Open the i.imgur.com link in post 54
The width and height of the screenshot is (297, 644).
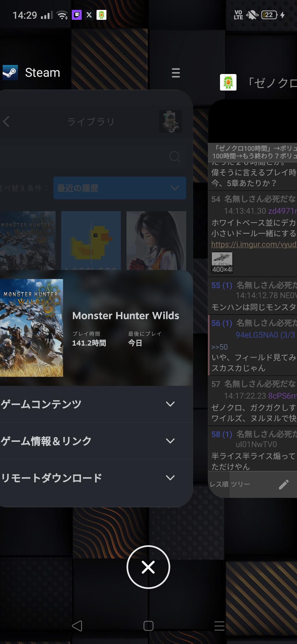click(254, 244)
